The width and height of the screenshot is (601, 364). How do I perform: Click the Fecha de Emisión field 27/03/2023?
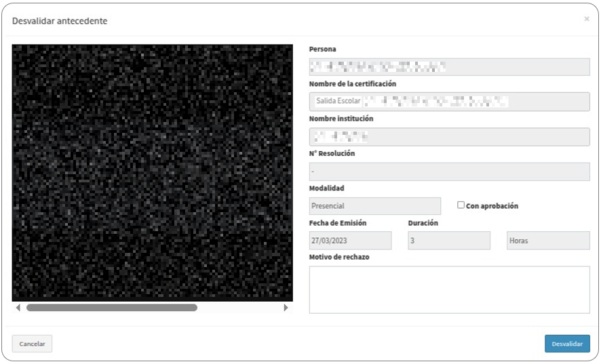[350, 241]
